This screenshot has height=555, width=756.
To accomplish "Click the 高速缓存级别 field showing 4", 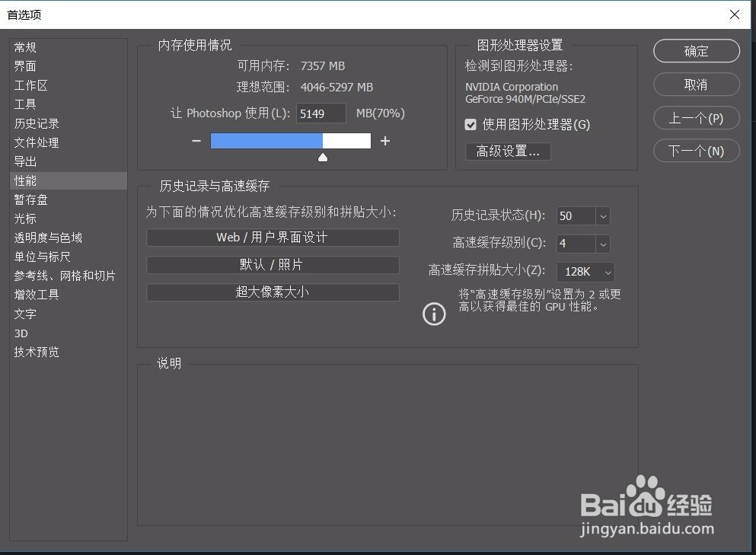I will point(576,244).
